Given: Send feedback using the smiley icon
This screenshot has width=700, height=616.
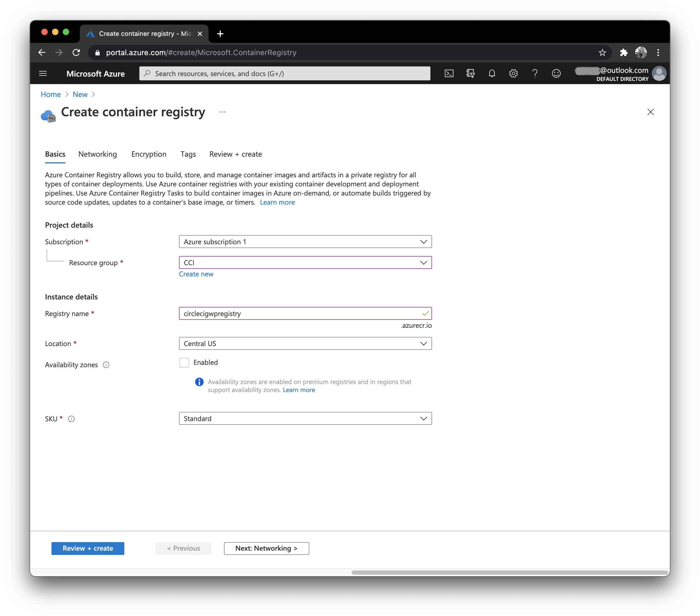Looking at the screenshot, I should pos(556,73).
